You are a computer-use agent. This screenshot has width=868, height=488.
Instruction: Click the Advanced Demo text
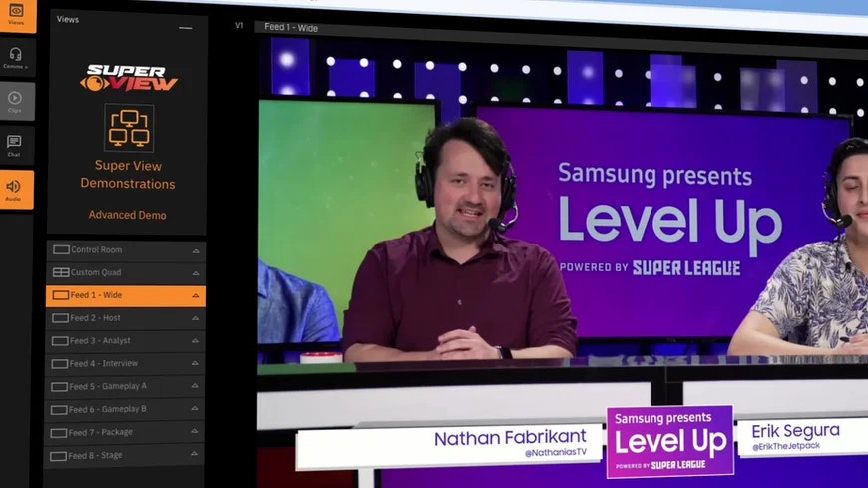tap(128, 215)
